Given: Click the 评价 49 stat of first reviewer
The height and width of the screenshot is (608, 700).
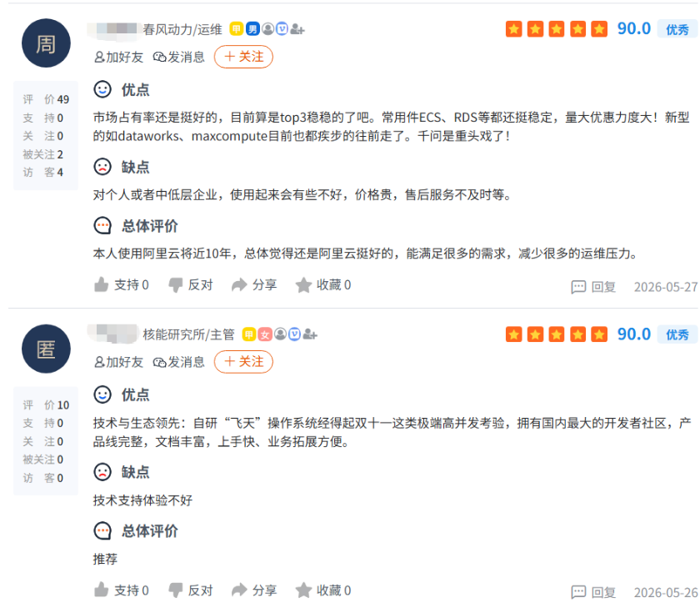Looking at the screenshot, I should click(46, 99).
